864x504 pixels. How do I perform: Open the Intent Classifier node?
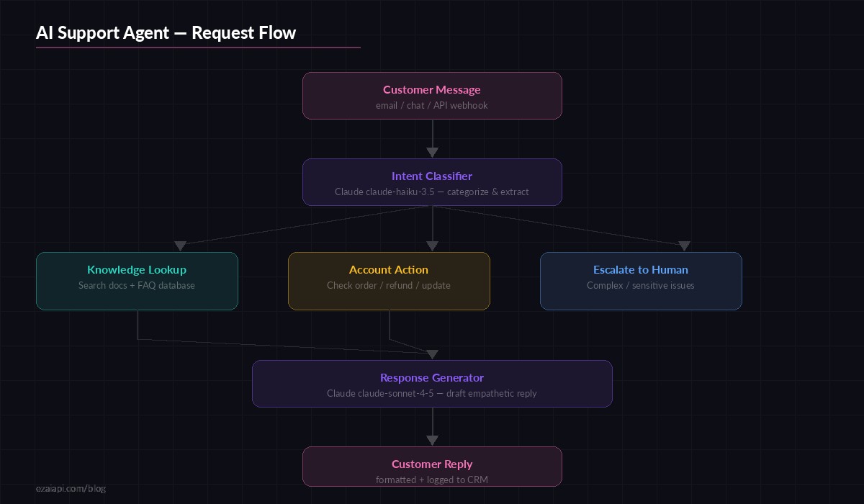[x=432, y=181]
